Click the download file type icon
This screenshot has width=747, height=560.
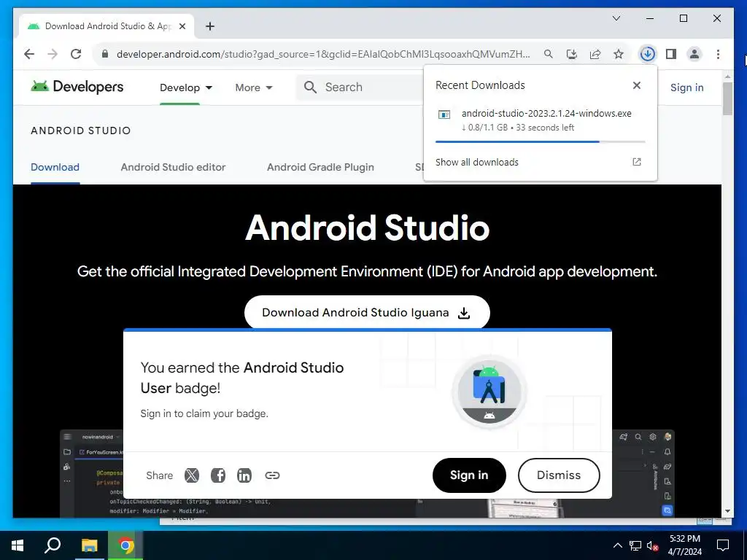tap(444, 114)
